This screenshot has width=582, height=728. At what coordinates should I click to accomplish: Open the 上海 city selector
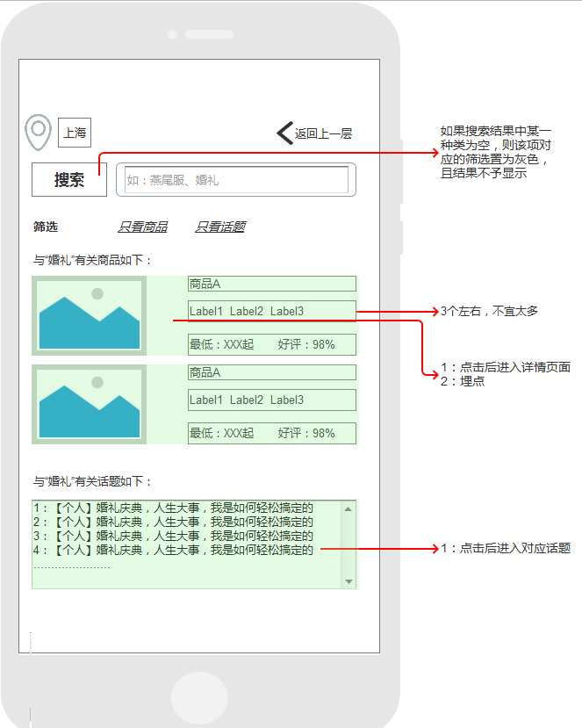point(75,133)
